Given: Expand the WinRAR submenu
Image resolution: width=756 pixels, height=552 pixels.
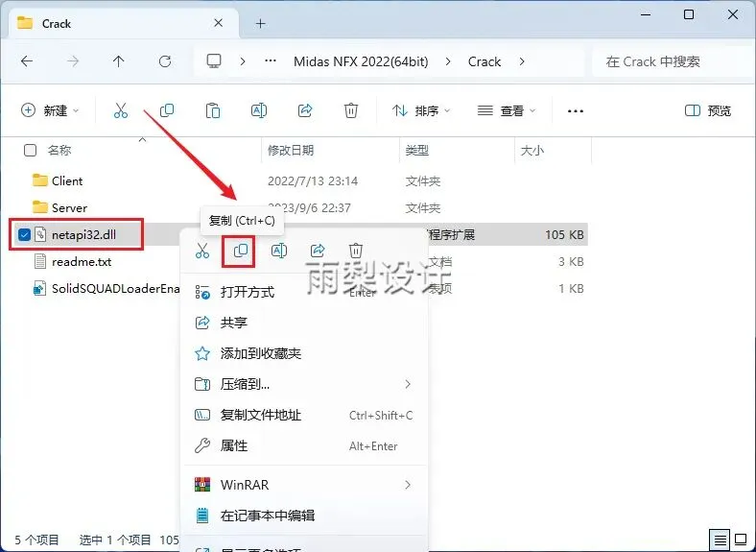Looking at the screenshot, I should 408,485.
